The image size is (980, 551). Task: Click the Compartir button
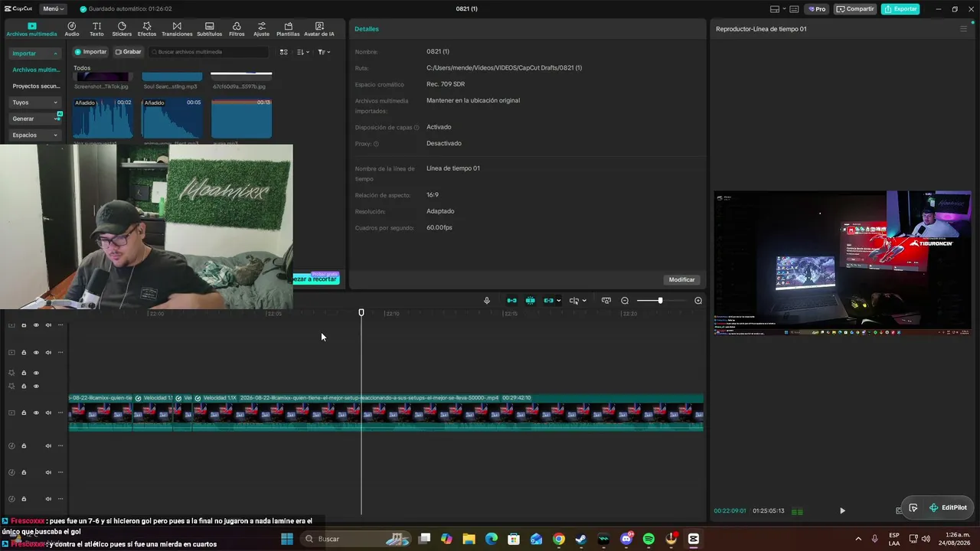coord(855,9)
